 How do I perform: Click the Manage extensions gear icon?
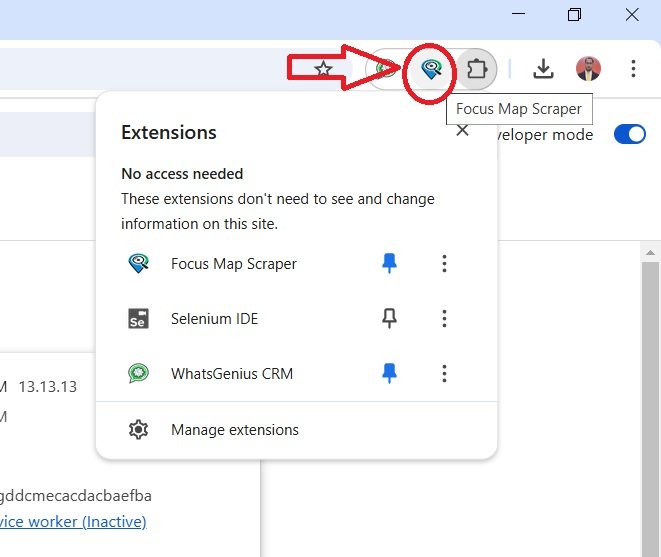click(x=138, y=430)
